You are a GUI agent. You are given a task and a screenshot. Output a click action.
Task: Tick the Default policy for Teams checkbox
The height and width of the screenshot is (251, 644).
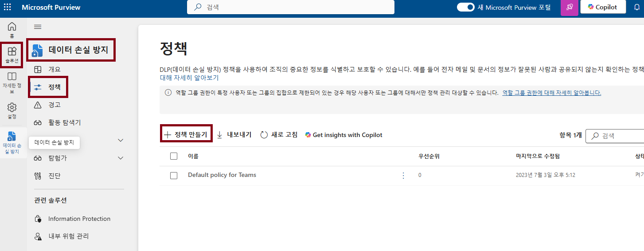point(174,176)
